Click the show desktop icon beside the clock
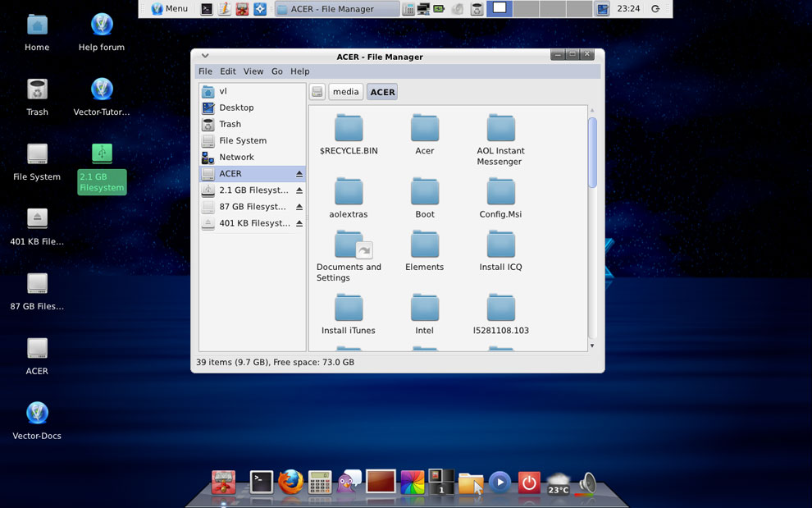Screen dimensions: 812x508 click(x=602, y=9)
